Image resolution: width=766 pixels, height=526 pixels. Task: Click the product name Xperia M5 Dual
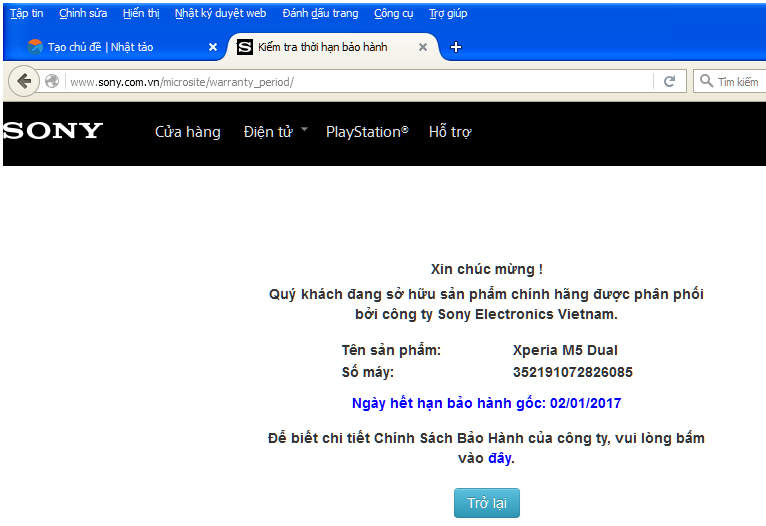[565, 350]
